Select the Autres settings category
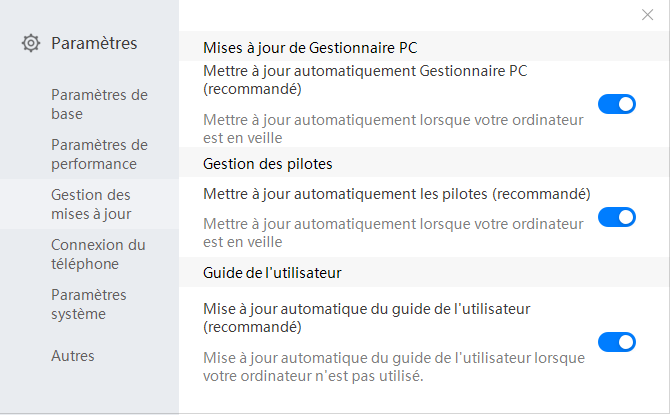The image size is (670, 415). click(x=73, y=356)
